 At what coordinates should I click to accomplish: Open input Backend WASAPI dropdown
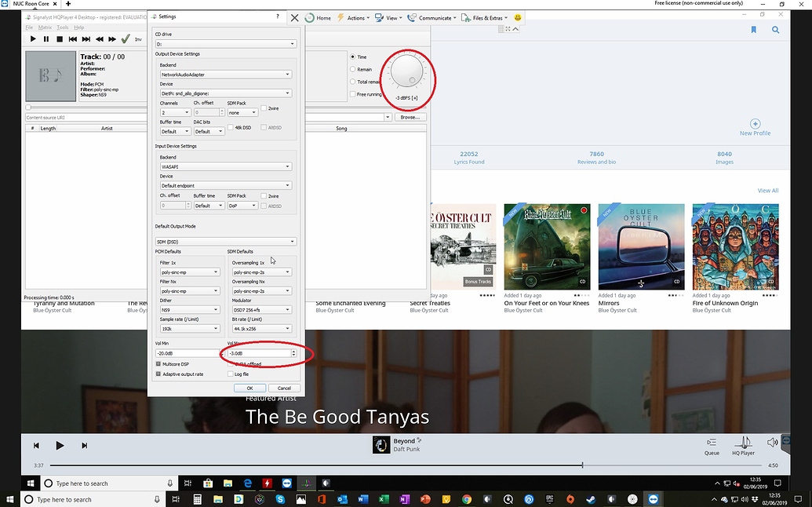point(226,166)
